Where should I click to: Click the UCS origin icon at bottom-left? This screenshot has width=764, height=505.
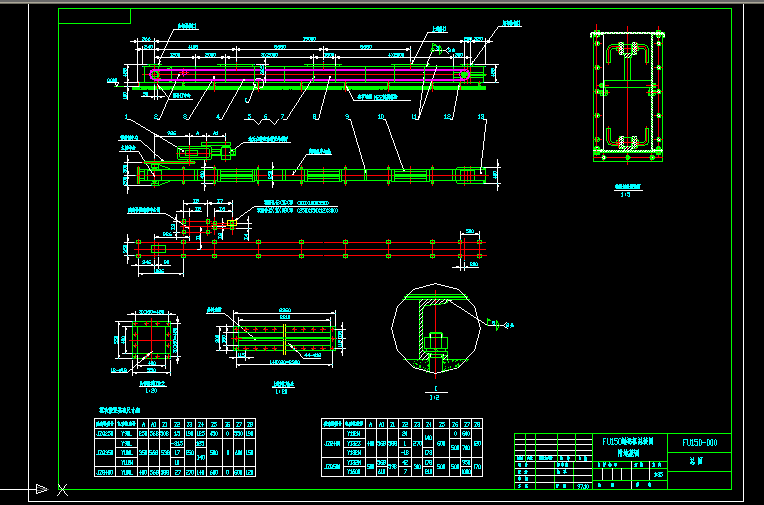(40, 489)
